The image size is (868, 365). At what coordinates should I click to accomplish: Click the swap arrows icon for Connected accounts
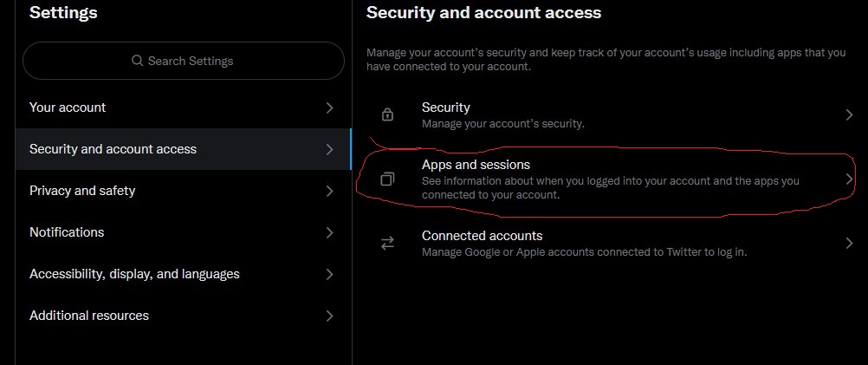click(387, 243)
